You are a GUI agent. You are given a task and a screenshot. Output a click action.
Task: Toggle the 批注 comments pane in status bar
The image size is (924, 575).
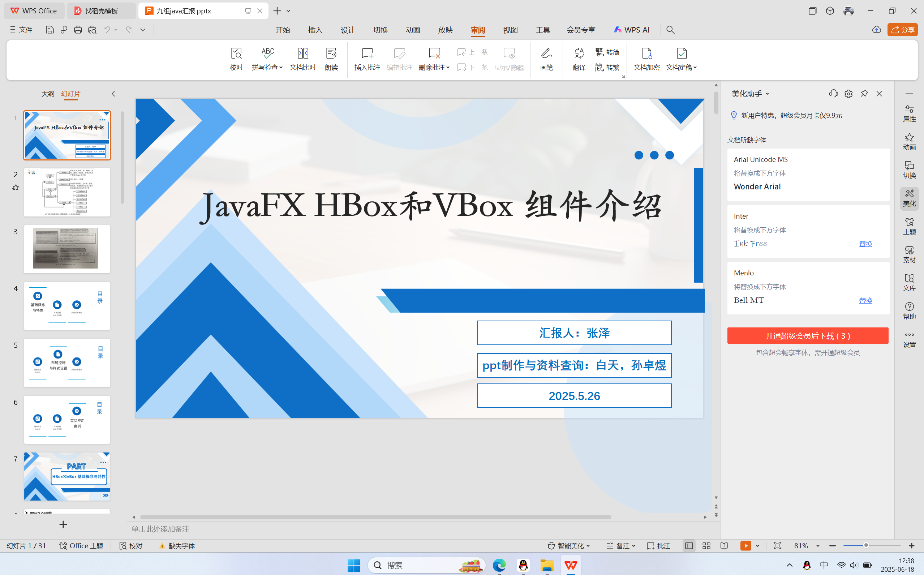659,546
